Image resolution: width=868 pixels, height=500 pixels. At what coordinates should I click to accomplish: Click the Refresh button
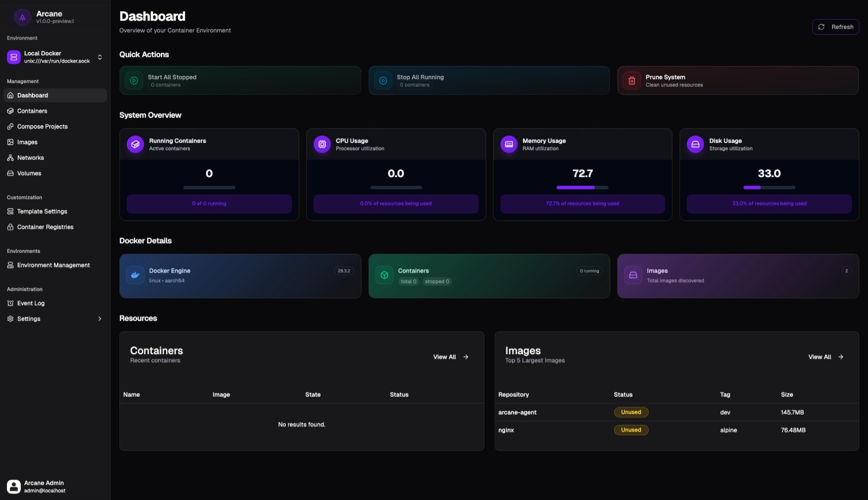(x=836, y=26)
